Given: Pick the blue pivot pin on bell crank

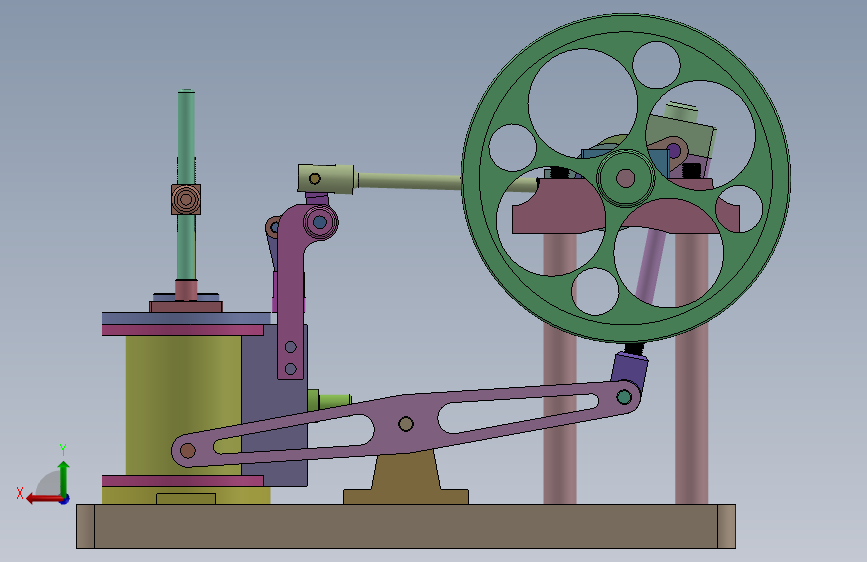Looking at the screenshot, I should coord(320,222).
